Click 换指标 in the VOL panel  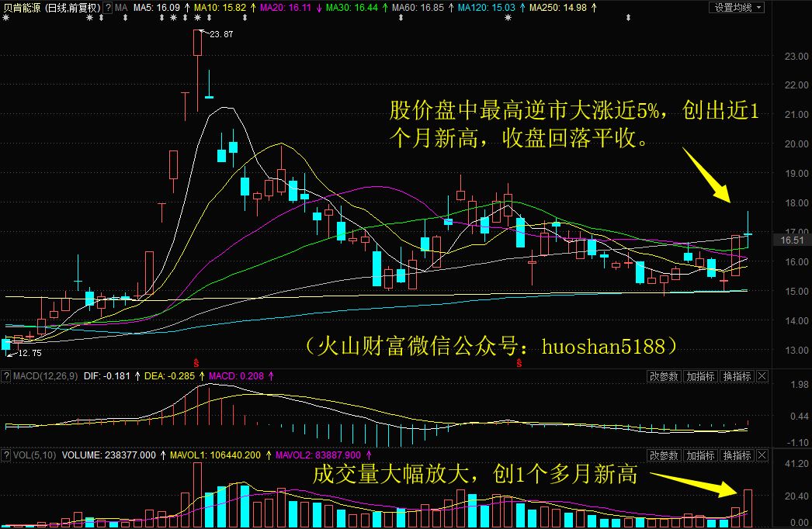point(737,455)
